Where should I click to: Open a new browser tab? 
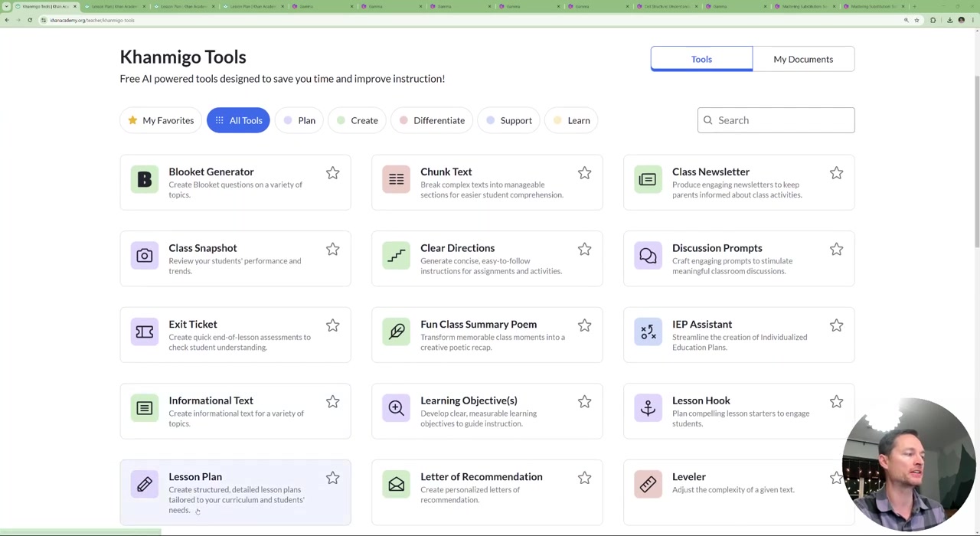(914, 6)
